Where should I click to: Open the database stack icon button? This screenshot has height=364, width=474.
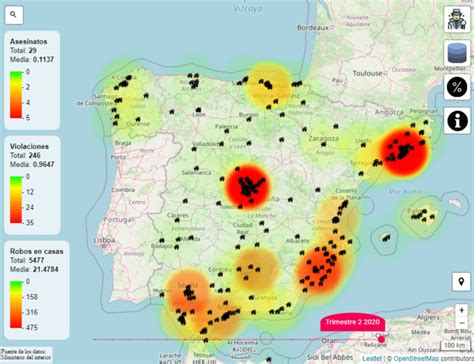click(457, 53)
